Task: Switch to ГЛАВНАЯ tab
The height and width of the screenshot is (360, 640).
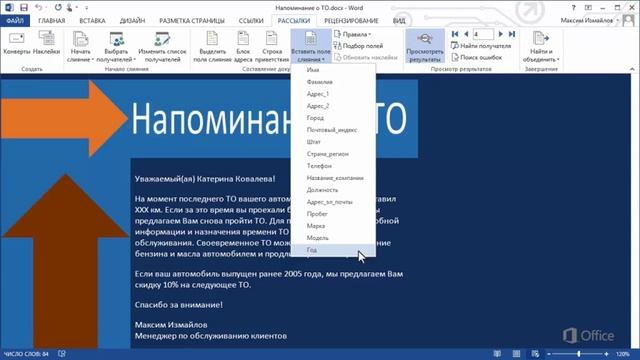Action: tap(52, 20)
